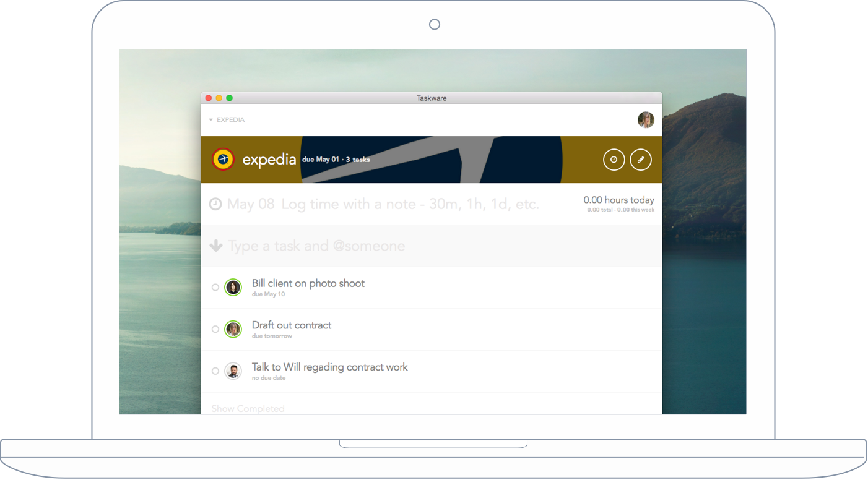Open the timer on the Expedia project banner
This screenshot has height=480, width=868.
[x=614, y=159]
